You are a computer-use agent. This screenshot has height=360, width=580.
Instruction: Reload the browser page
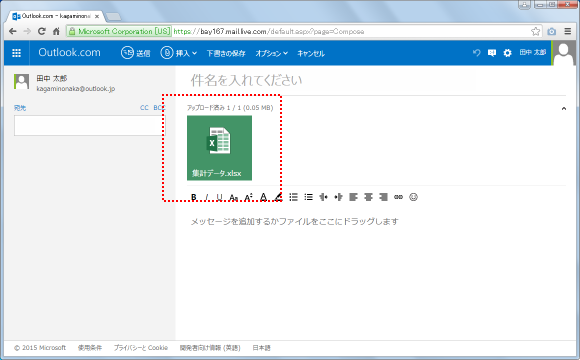tap(42, 31)
